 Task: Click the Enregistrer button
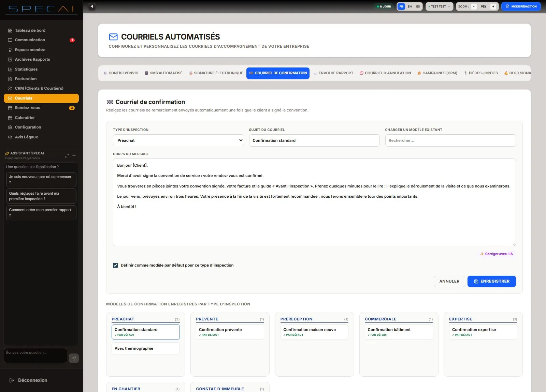coord(492,282)
